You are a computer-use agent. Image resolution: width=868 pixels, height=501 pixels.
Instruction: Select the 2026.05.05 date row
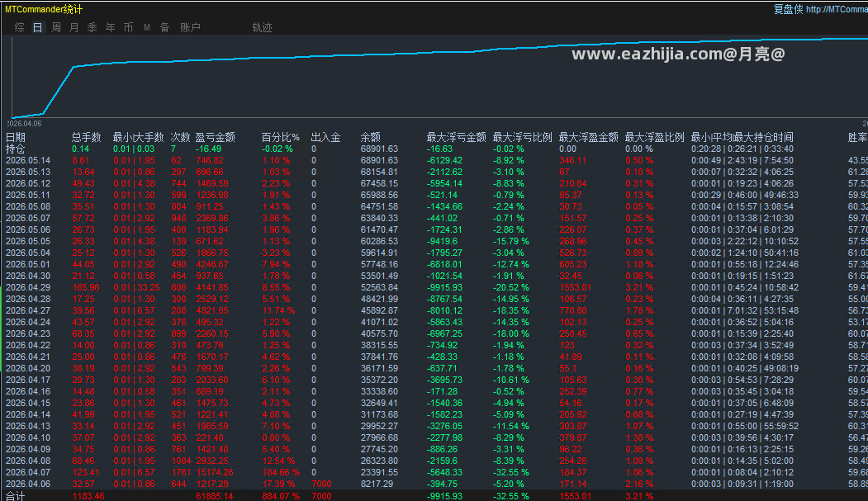[x=28, y=241]
